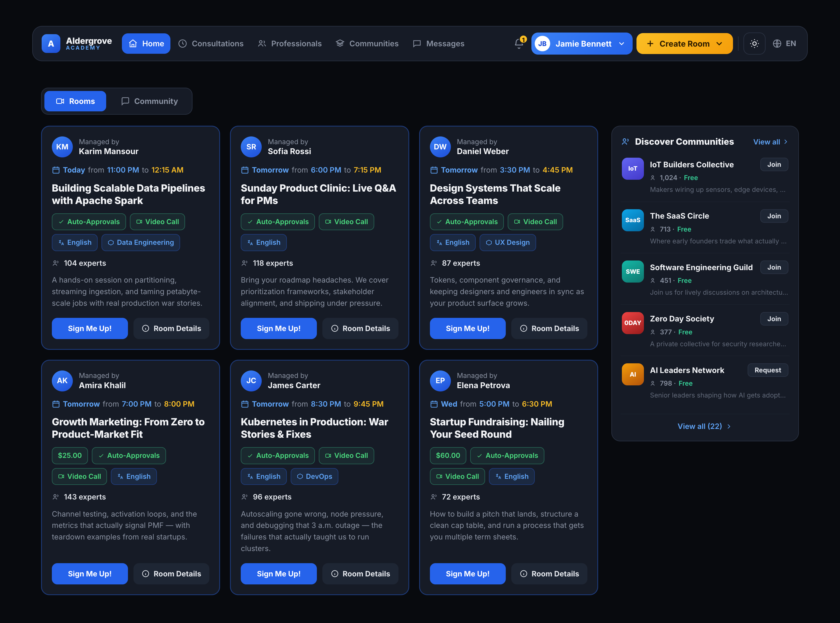Switch to the Community tab
The width and height of the screenshot is (840, 623).
(x=149, y=101)
